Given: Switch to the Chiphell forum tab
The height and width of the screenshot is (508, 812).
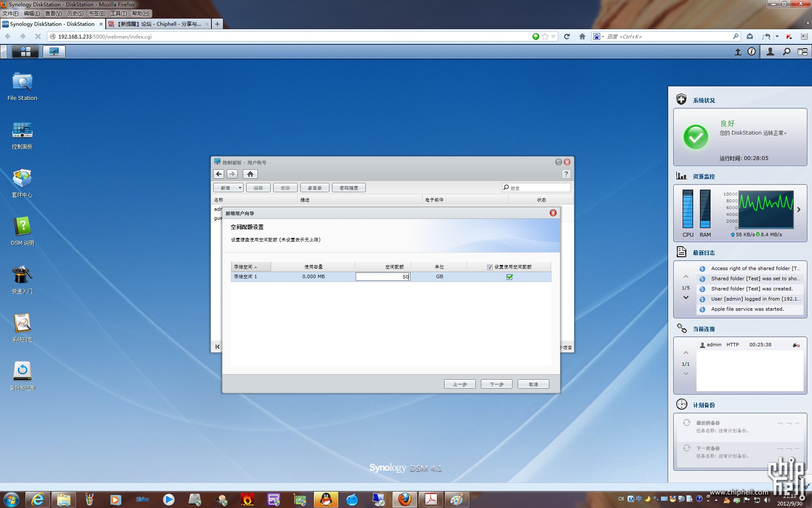Looking at the screenshot, I should coord(159,24).
